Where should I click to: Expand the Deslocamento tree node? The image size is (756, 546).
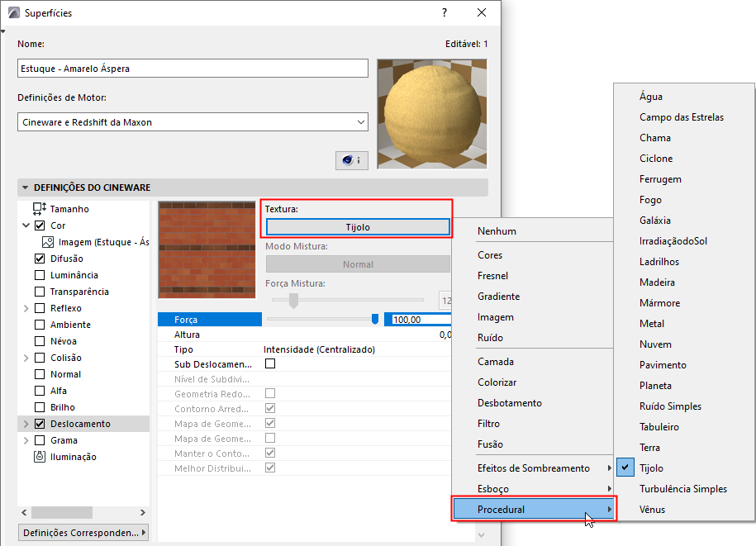(26, 424)
